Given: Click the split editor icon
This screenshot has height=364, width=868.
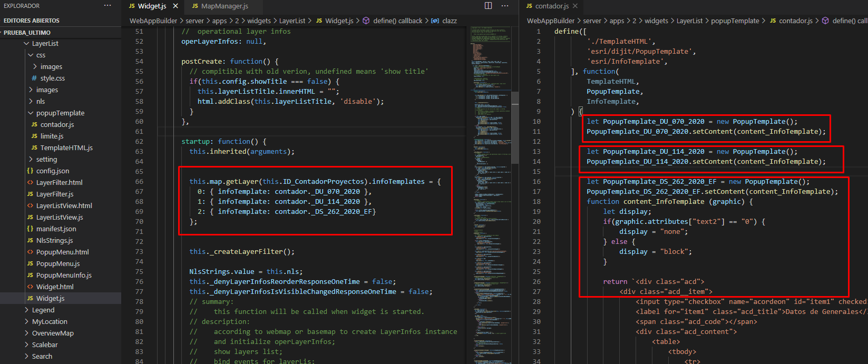Looking at the screenshot, I should 489,6.
